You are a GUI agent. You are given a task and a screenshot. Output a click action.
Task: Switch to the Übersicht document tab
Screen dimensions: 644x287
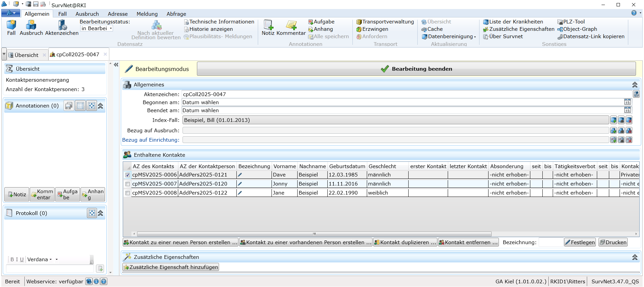point(26,55)
